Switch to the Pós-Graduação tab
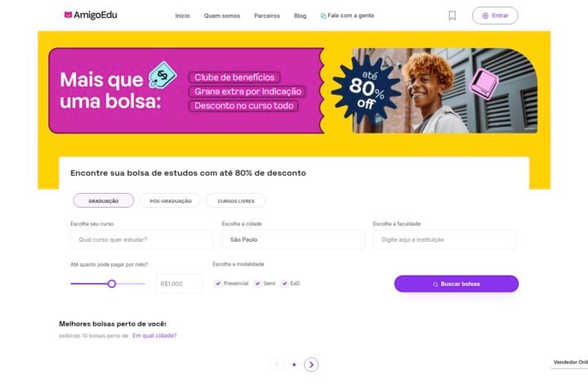588x385 pixels. point(170,201)
